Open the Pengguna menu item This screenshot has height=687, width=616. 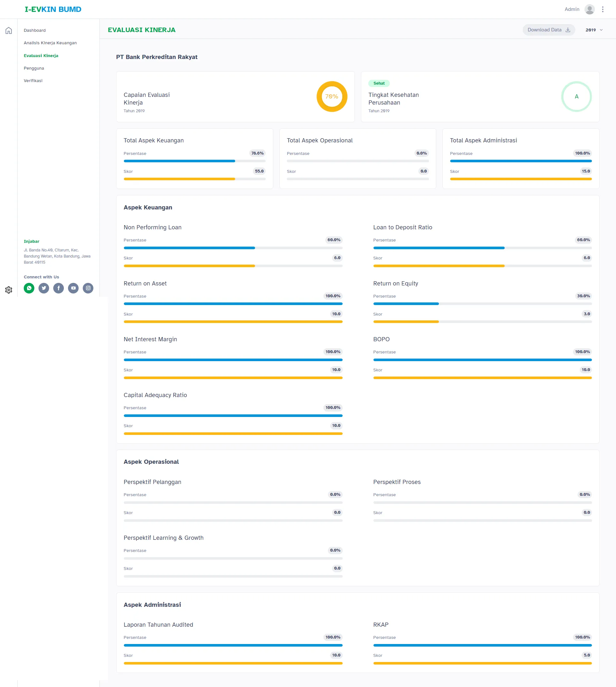pyautogui.click(x=34, y=68)
